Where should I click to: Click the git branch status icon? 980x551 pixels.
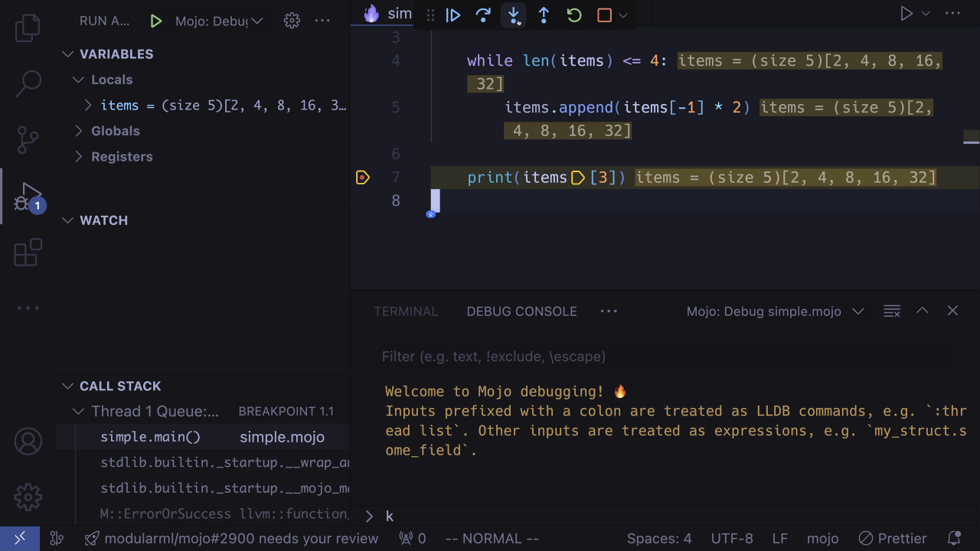[56, 539]
